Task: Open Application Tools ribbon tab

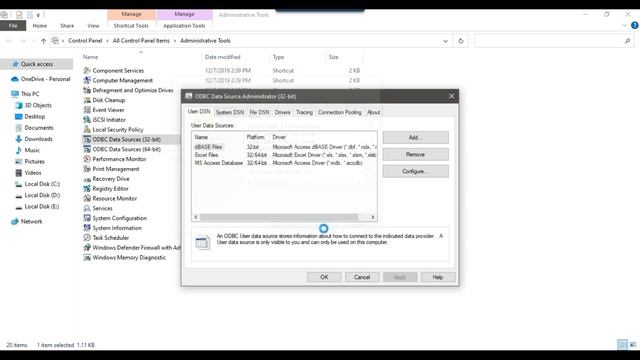Action: 184,26
